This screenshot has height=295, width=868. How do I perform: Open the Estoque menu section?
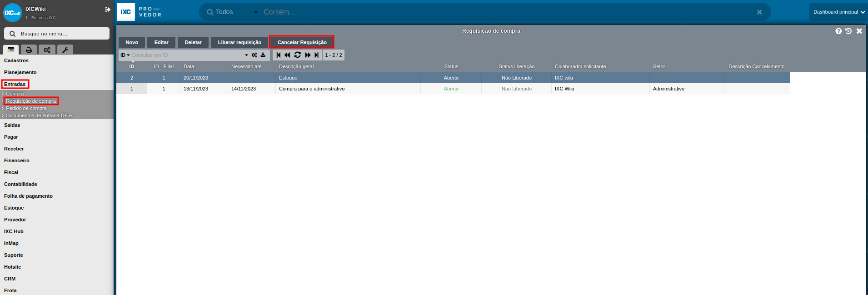[14, 208]
